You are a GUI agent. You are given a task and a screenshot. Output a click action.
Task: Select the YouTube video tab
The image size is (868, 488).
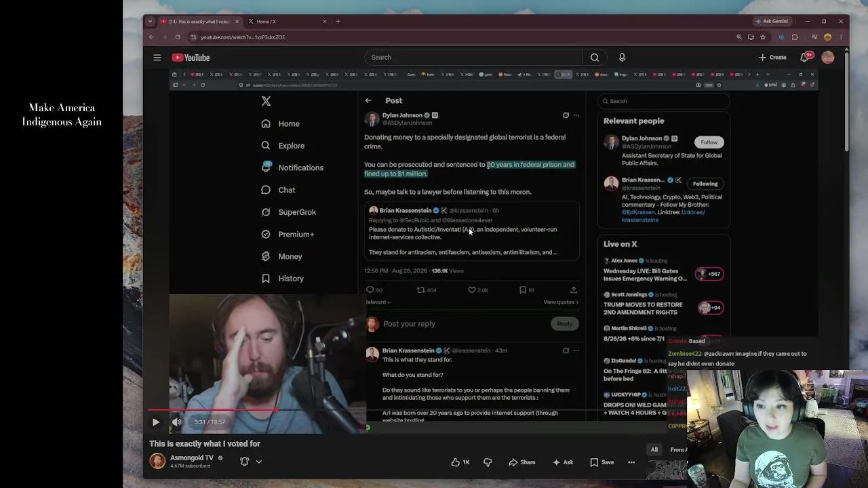point(199,21)
